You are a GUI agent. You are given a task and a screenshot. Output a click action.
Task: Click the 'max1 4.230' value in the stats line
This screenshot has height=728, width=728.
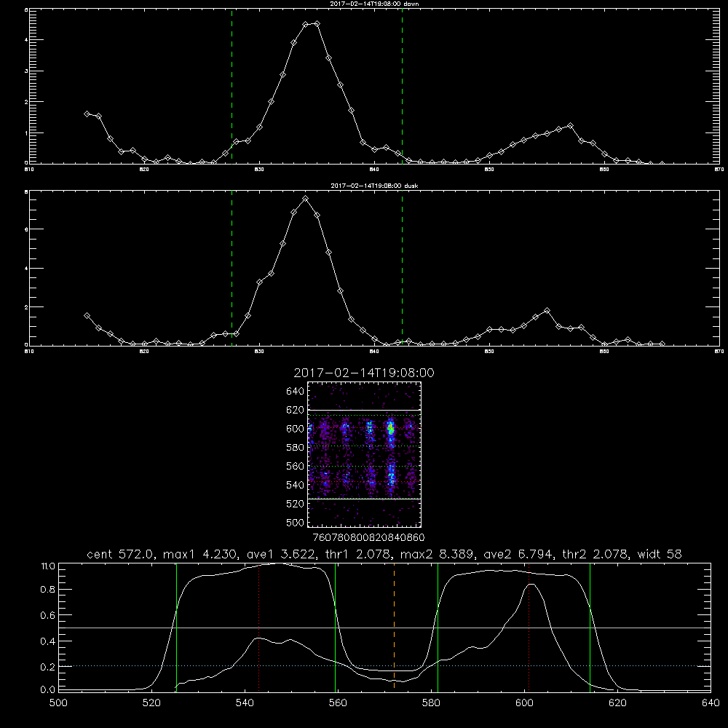tap(200, 554)
